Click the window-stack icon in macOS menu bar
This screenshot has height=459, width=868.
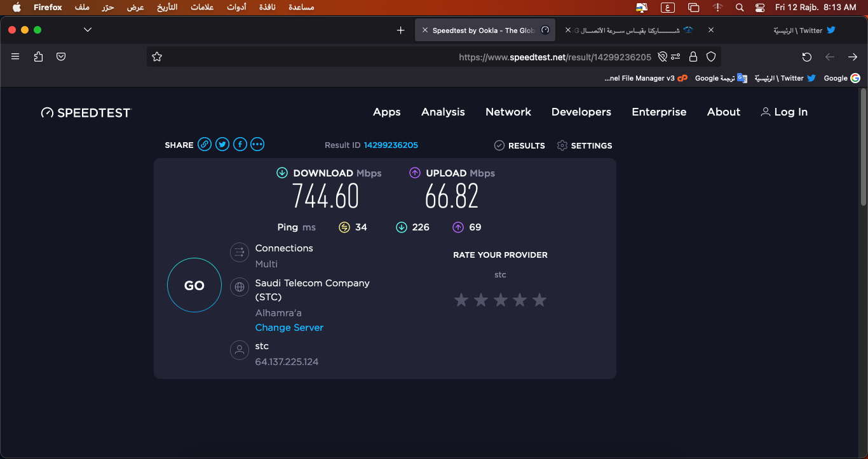coord(693,8)
